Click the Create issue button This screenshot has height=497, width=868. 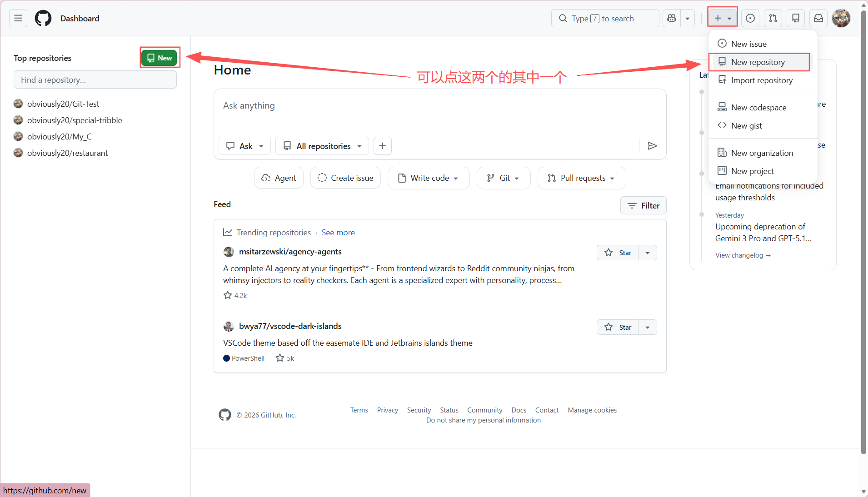tap(345, 178)
